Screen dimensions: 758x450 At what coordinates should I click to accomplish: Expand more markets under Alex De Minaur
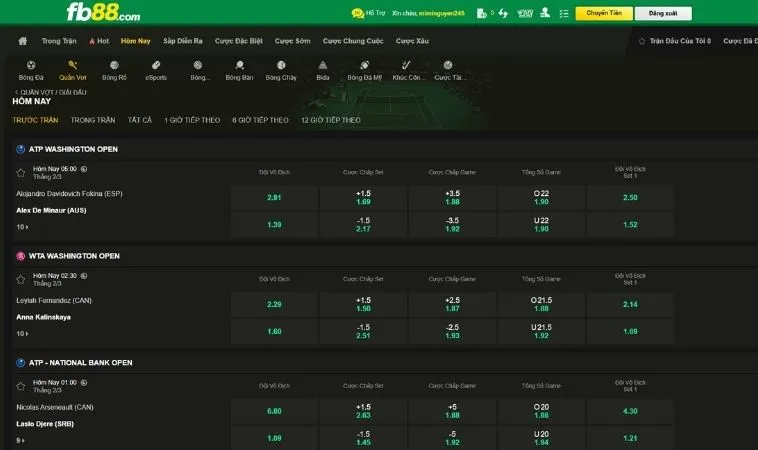tap(21, 227)
